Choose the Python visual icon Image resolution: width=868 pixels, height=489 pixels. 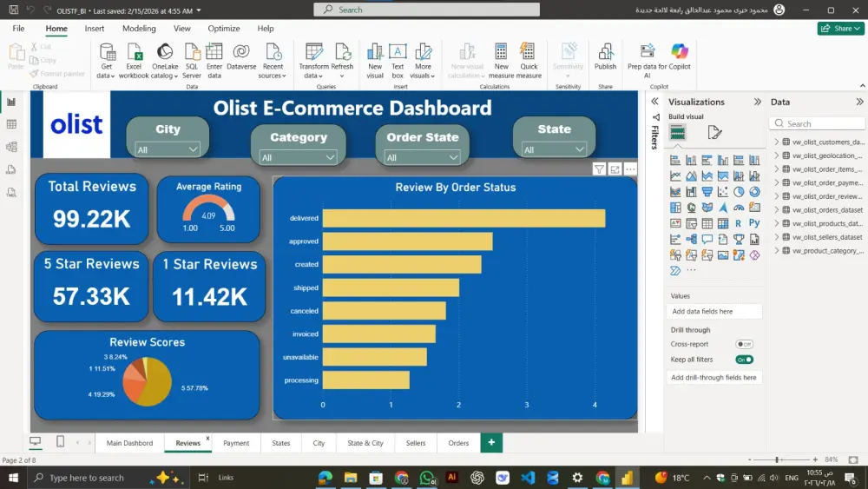tap(754, 223)
